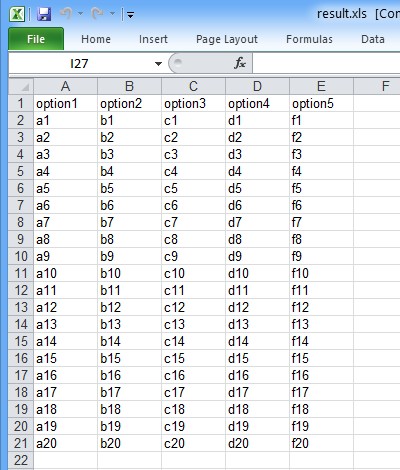Viewport: 400px width, 470px height.
Task: Click into the formula bar input
Action: (326, 63)
